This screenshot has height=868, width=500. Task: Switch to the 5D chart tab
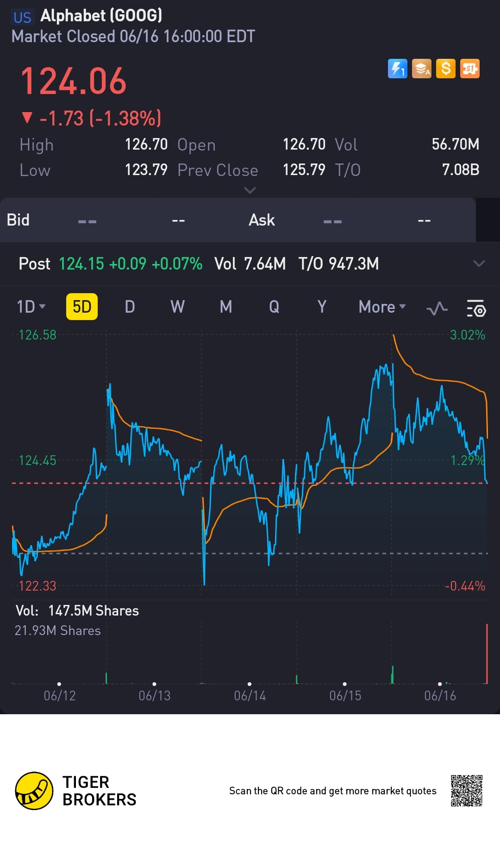(82, 307)
